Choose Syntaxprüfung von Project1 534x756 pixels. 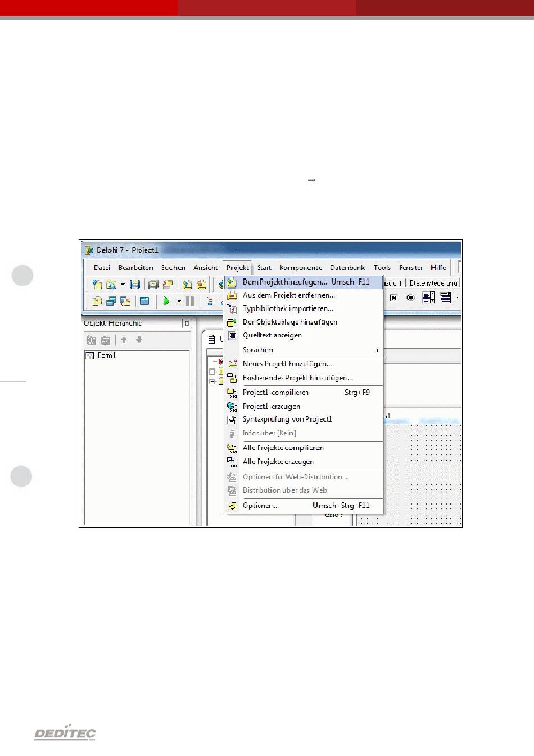point(304,420)
